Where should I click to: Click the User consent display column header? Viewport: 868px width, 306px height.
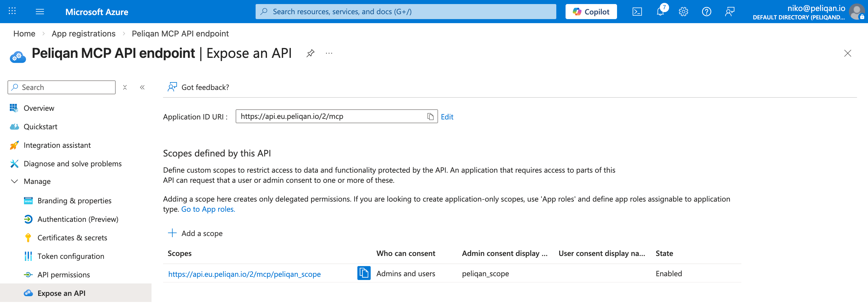[x=601, y=253]
